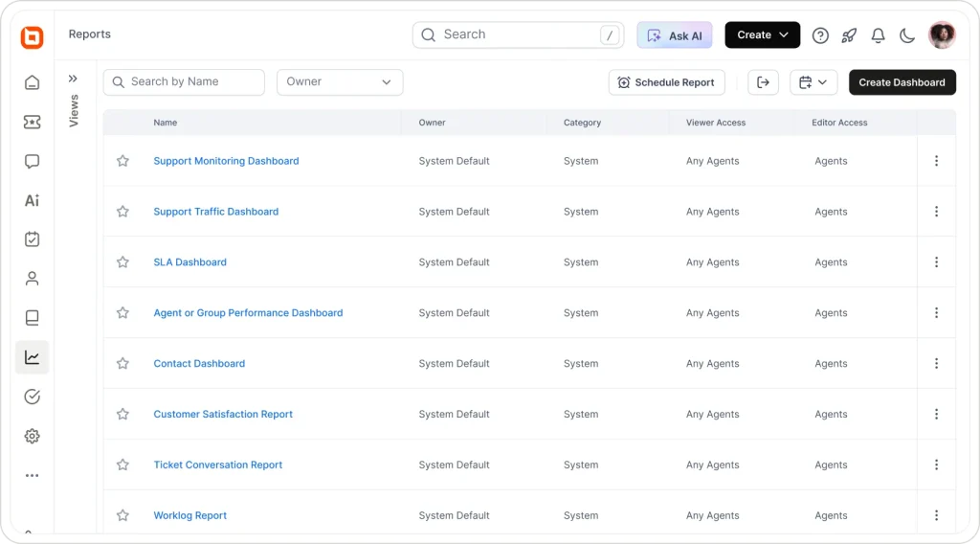This screenshot has width=980, height=544.
Task: Open the Conversations chat icon in sidebar
Action: tap(32, 161)
